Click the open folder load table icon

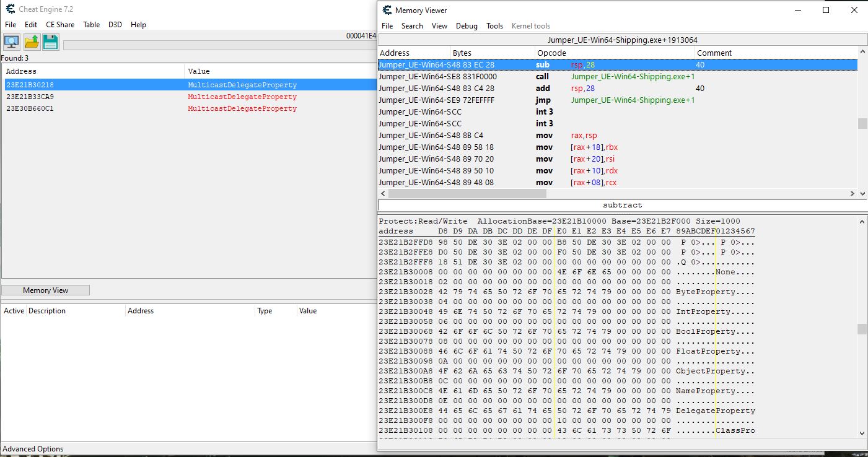pos(32,42)
